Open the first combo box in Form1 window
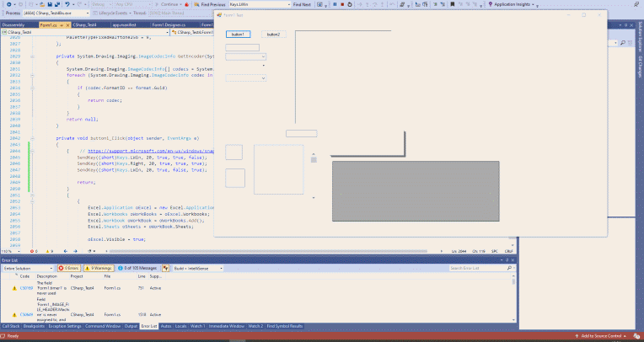Viewport: 644px width, 342px height. [x=245, y=56]
